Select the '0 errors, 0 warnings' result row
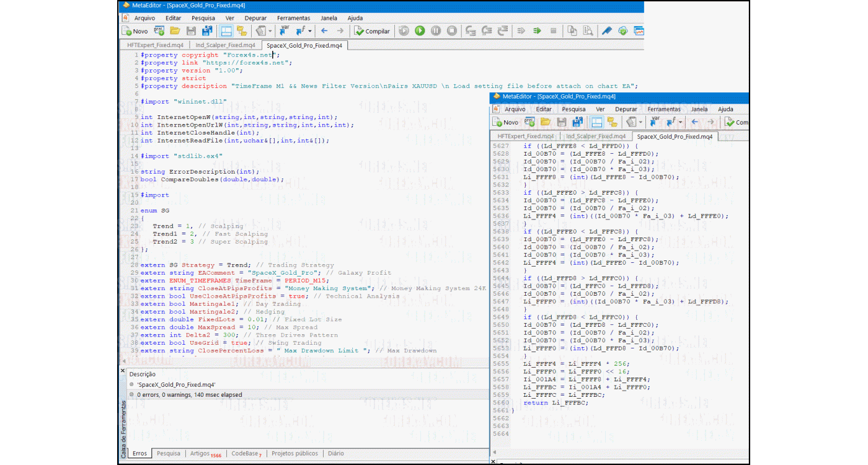The height and width of the screenshot is (465, 868). (189, 394)
